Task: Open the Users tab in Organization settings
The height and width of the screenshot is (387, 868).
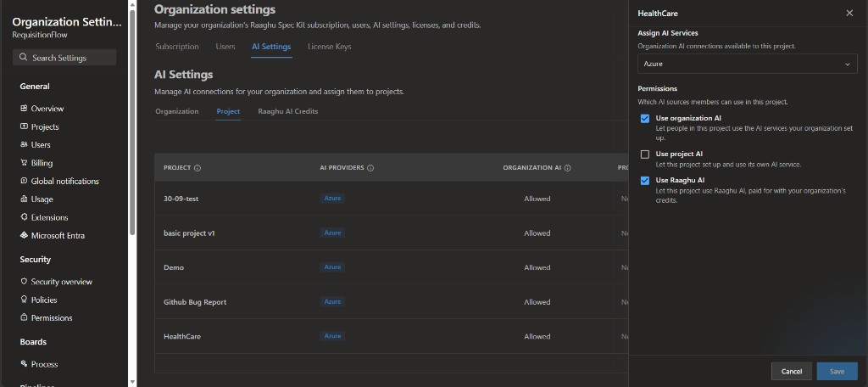Action: 225,47
